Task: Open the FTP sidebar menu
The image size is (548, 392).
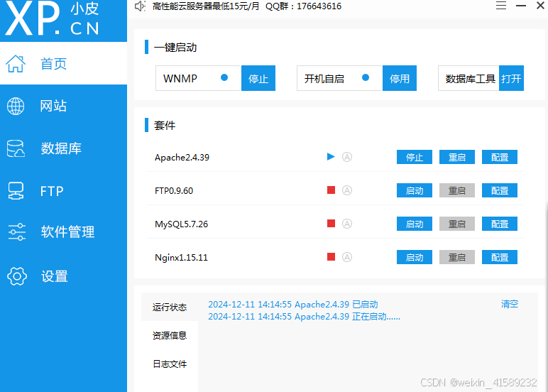Action: click(63, 191)
